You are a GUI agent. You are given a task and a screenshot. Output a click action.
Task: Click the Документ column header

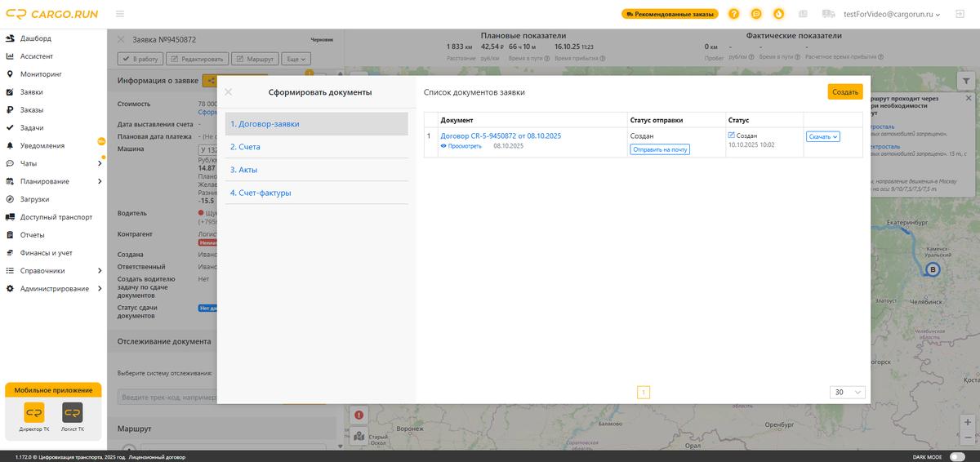pos(532,120)
